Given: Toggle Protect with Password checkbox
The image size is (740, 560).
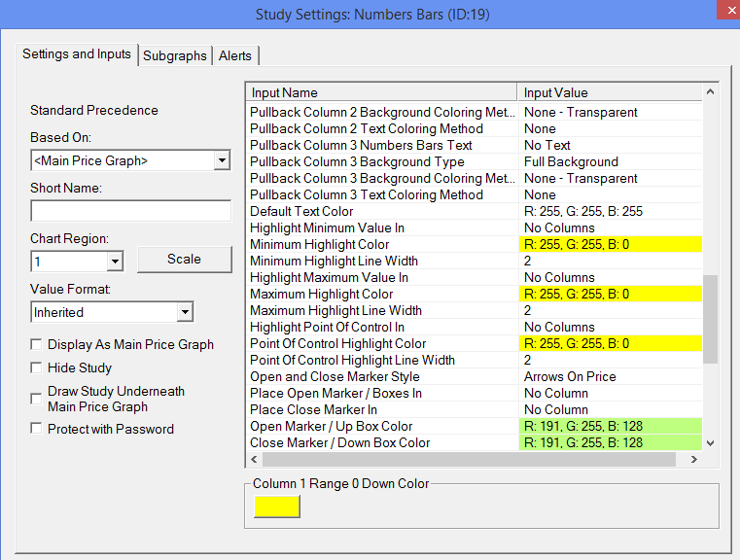Looking at the screenshot, I should click(x=36, y=429).
